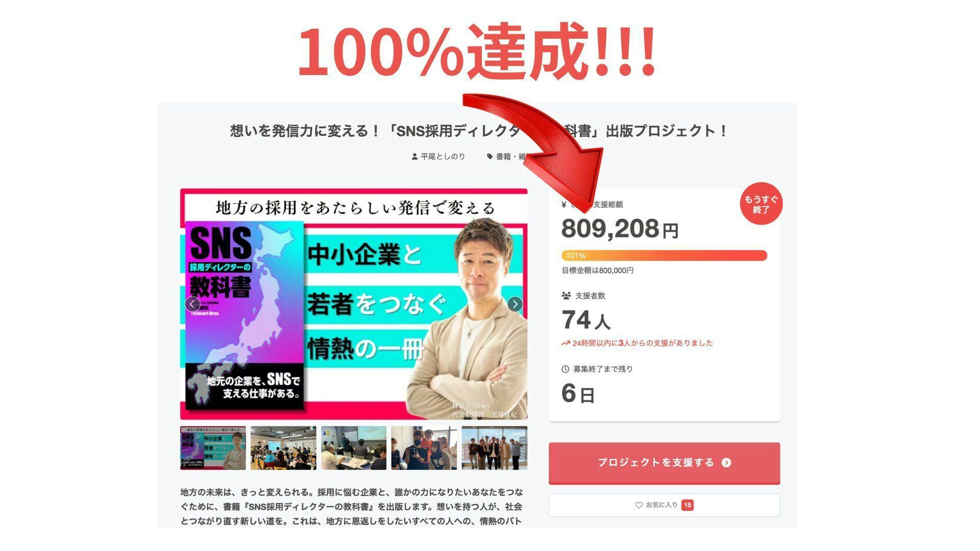Select the fifth team photo thumbnail
Image resolution: width=980 pixels, height=551 pixels.
(x=495, y=448)
